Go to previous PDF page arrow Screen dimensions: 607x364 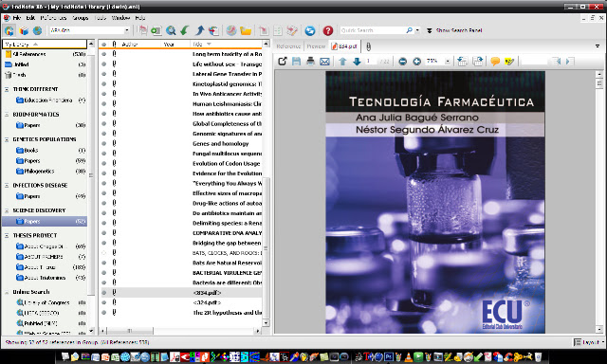click(x=342, y=61)
